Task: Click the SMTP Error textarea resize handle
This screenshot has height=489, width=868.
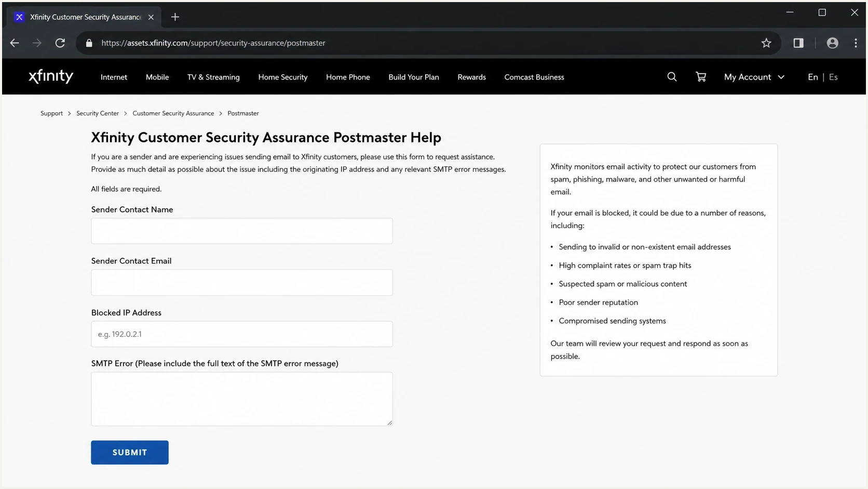Action: tap(389, 422)
